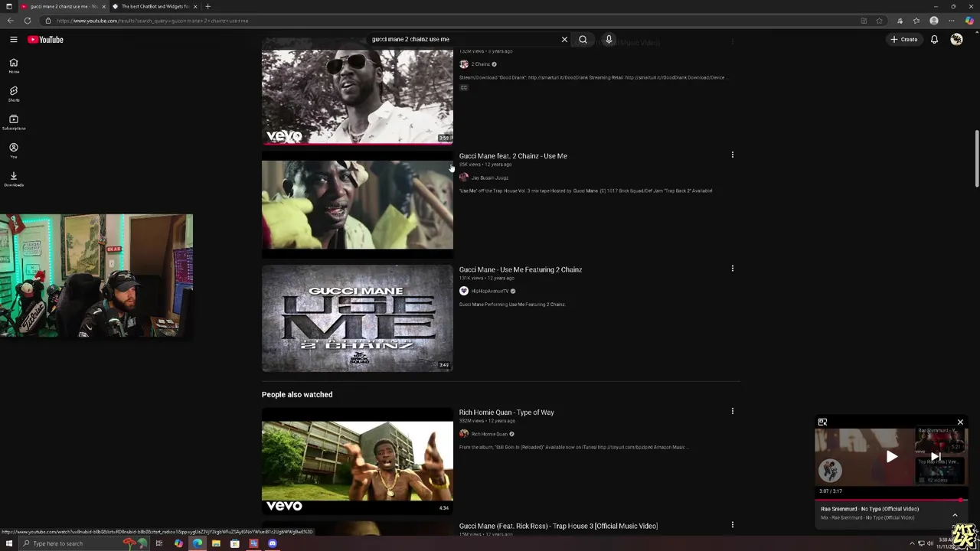Image resolution: width=980 pixels, height=551 pixels.
Task: Click the Gucci Mane Use Me video thumbnail
Action: (x=358, y=204)
